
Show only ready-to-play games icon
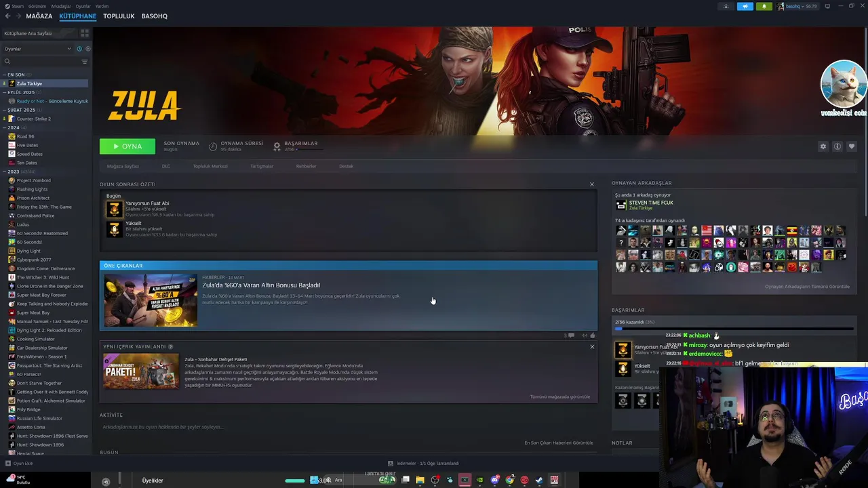[x=87, y=49]
